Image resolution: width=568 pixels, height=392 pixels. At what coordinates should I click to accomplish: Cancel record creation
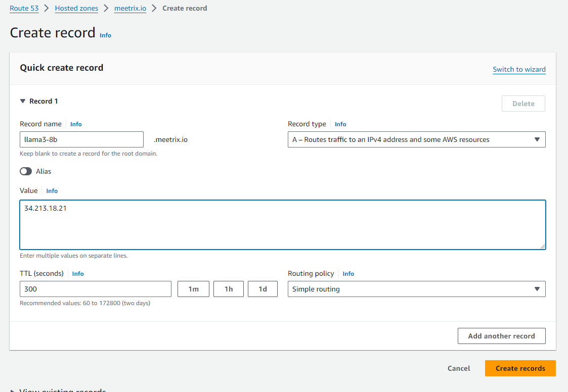tap(459, 368)
